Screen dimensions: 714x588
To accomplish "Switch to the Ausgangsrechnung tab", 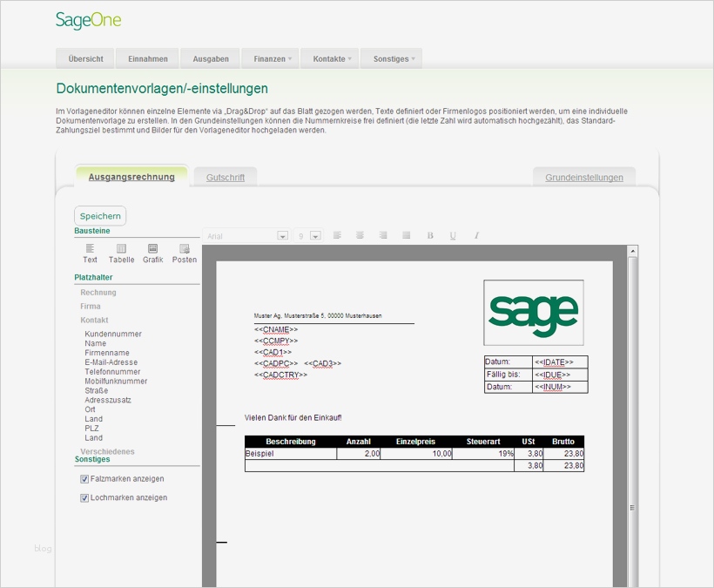I will tap(131, 177).
